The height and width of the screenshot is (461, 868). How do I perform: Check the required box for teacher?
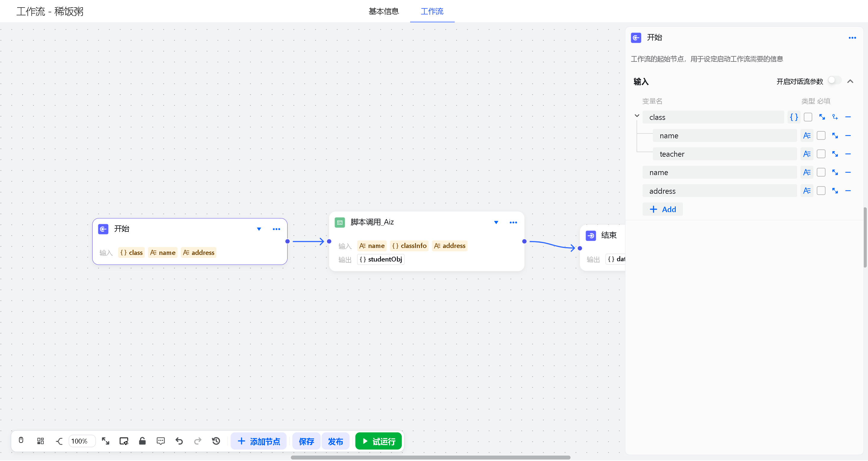(x=821, y=154)
